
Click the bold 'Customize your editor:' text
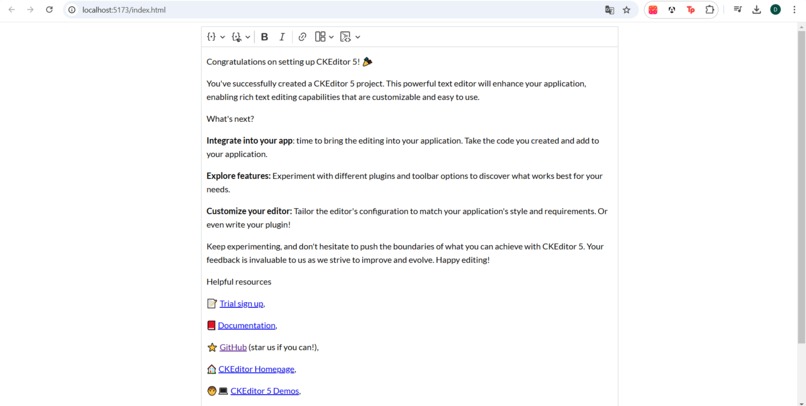click(x=249, y=211)
